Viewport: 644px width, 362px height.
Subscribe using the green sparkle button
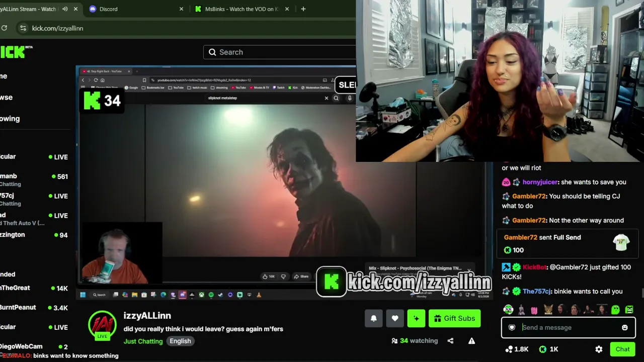(x=416, y=318)
